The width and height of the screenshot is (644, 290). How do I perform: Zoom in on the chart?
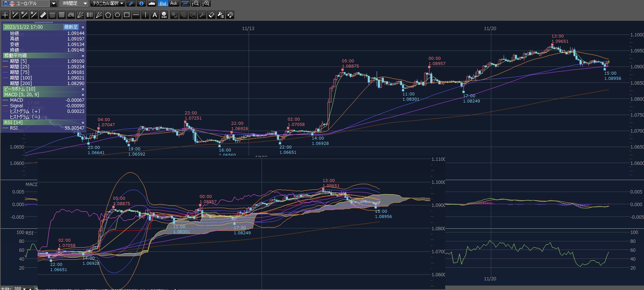[206, 3]
